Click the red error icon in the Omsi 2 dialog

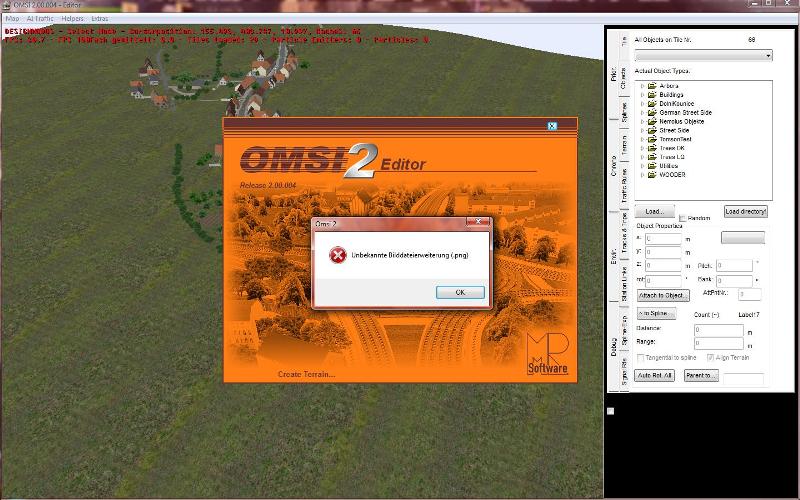[337, 255]
